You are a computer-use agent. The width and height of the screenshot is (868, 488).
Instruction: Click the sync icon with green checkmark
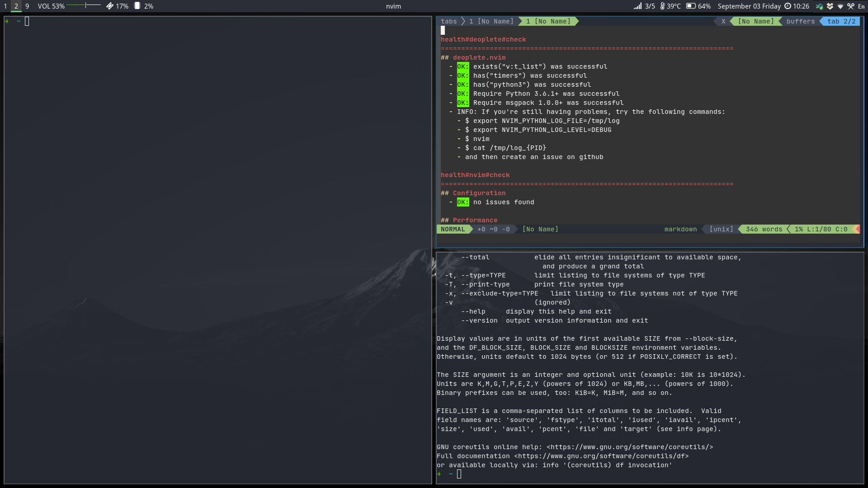click(x=820, y=6)
